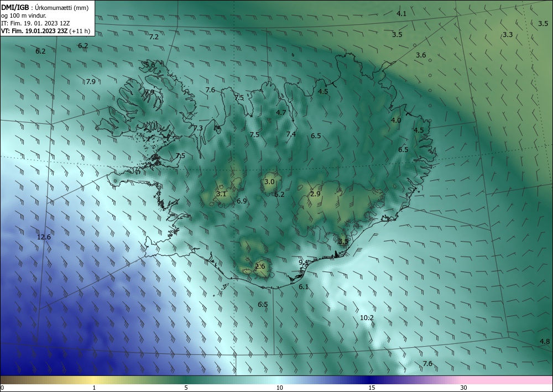
Task: Click the pink end of the colour scale bar
Action: pyautogui.click(x=508, y=380)
